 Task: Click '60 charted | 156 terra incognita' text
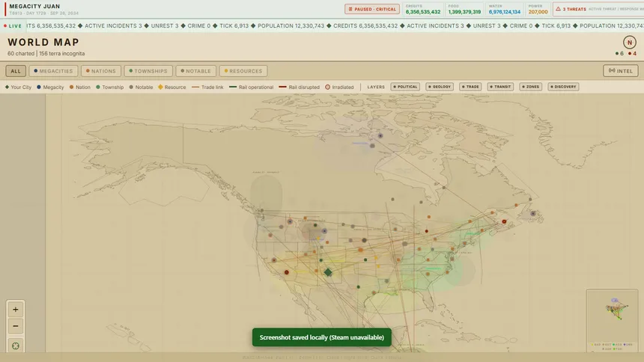pos(46,53)
